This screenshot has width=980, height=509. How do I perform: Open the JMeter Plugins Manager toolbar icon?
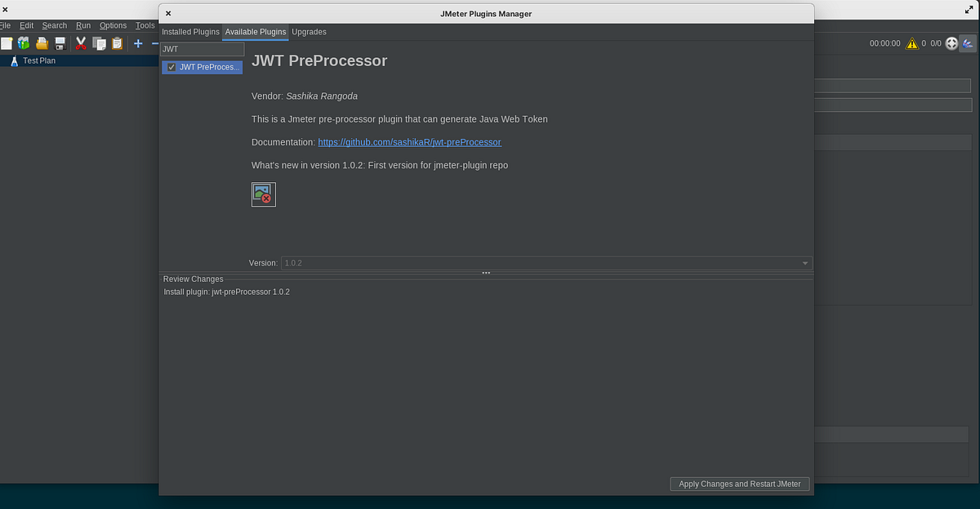point(968,43)
